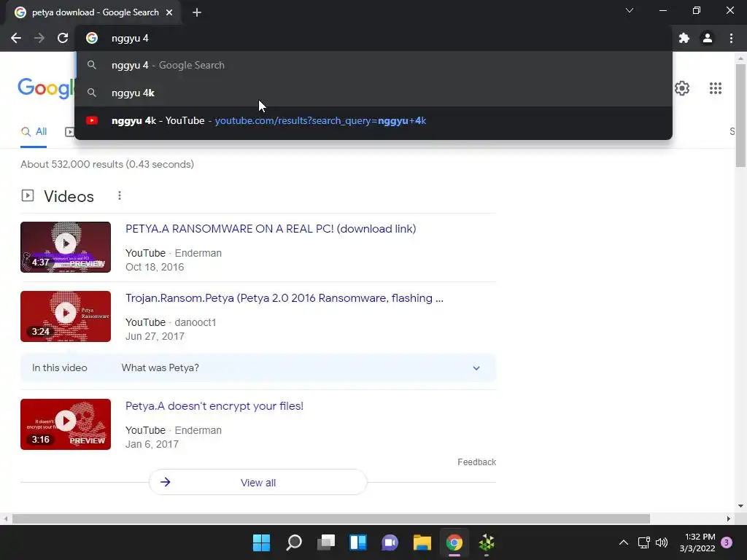Image resolution: width=747 pixels, height=560 pixels.
Task: Click 'danooct1' channel name text
Action: (x=196, y=322)
